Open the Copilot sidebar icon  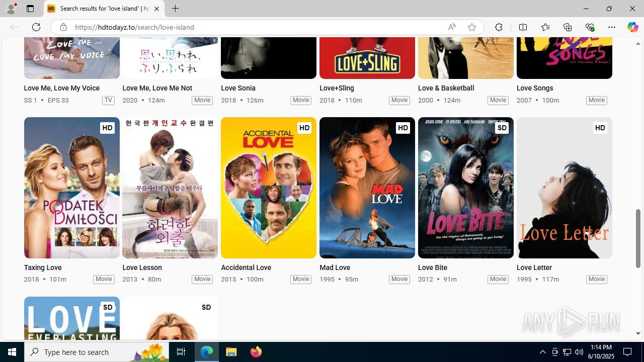click(632, 27)
